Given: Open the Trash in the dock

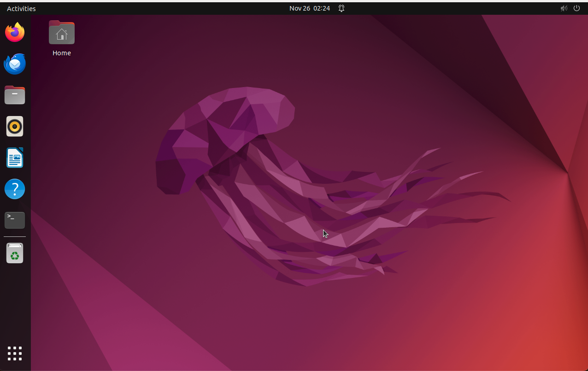Looking at the screenshot, I should [15, 253].
